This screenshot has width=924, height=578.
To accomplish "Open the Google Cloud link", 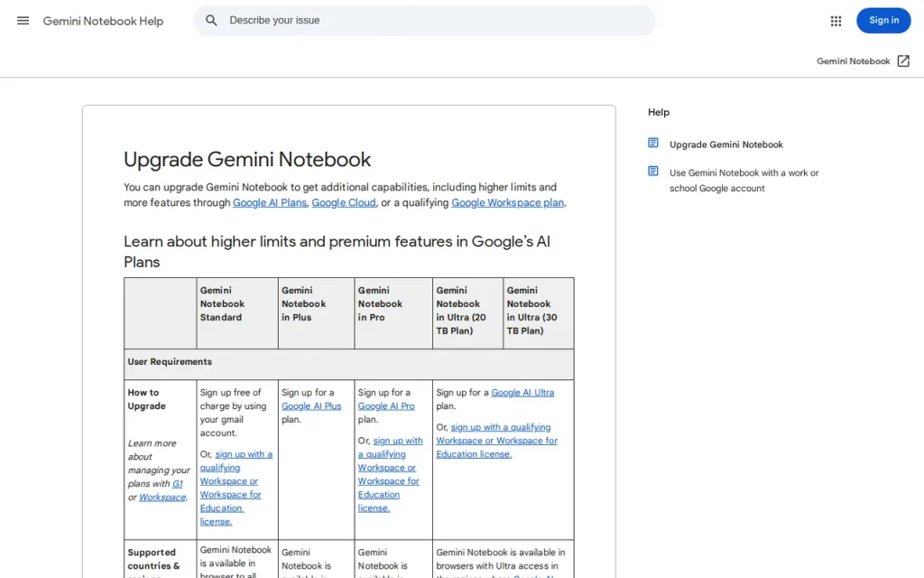I will [x=344, y=202].
